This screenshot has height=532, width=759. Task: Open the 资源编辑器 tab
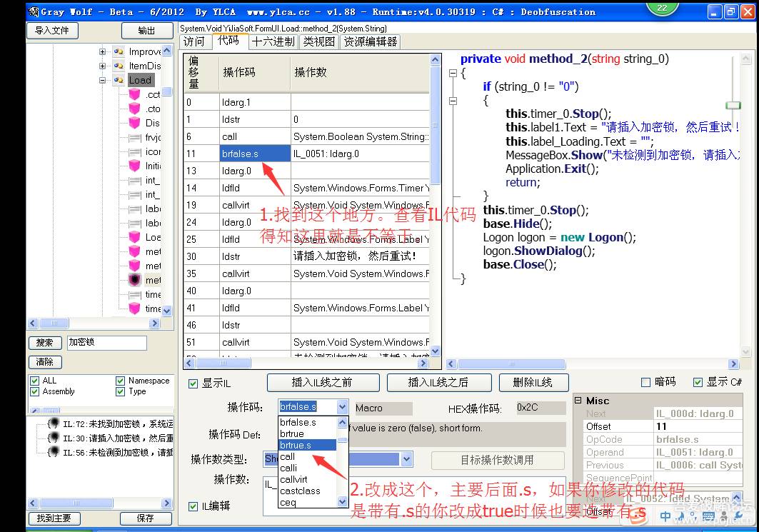[370, 41]
